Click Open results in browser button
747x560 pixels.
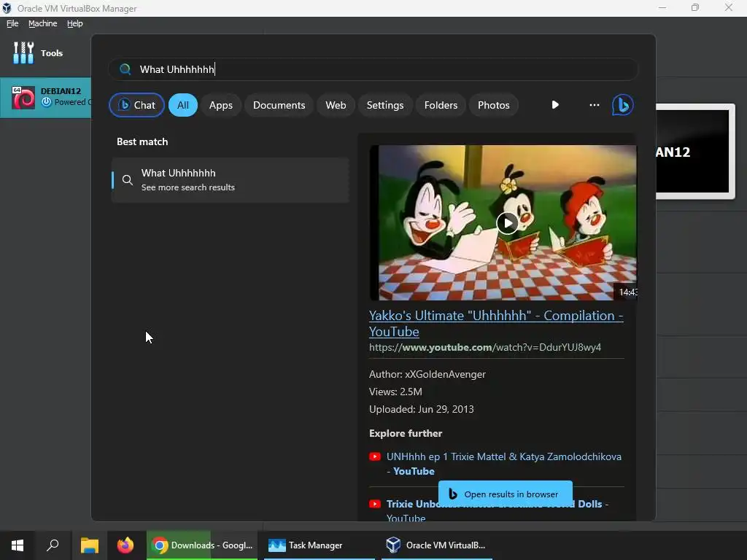click(x=506, y=494)
